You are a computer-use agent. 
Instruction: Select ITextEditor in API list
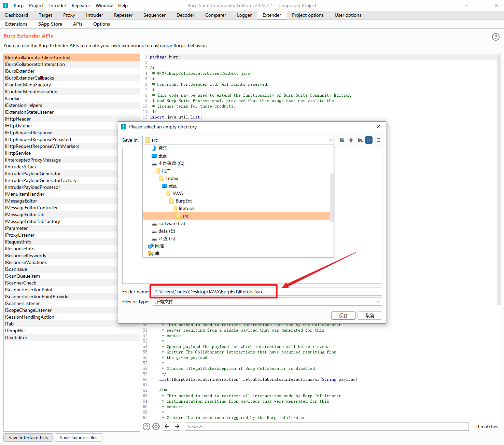(x=72, y=337)
